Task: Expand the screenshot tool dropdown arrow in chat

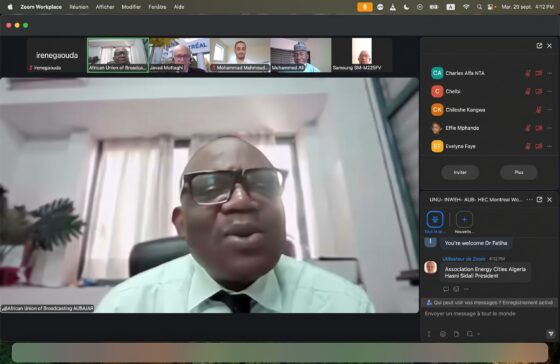Action: coord(478,334)
